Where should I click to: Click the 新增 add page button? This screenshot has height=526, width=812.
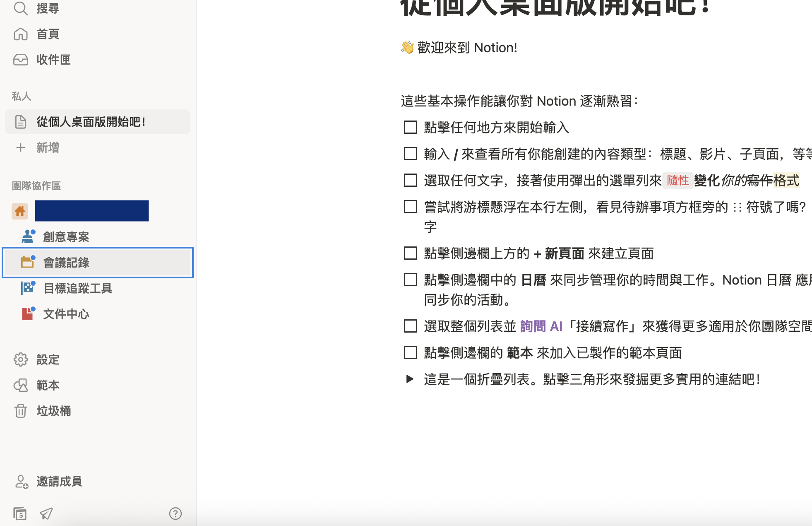point(47,147)
